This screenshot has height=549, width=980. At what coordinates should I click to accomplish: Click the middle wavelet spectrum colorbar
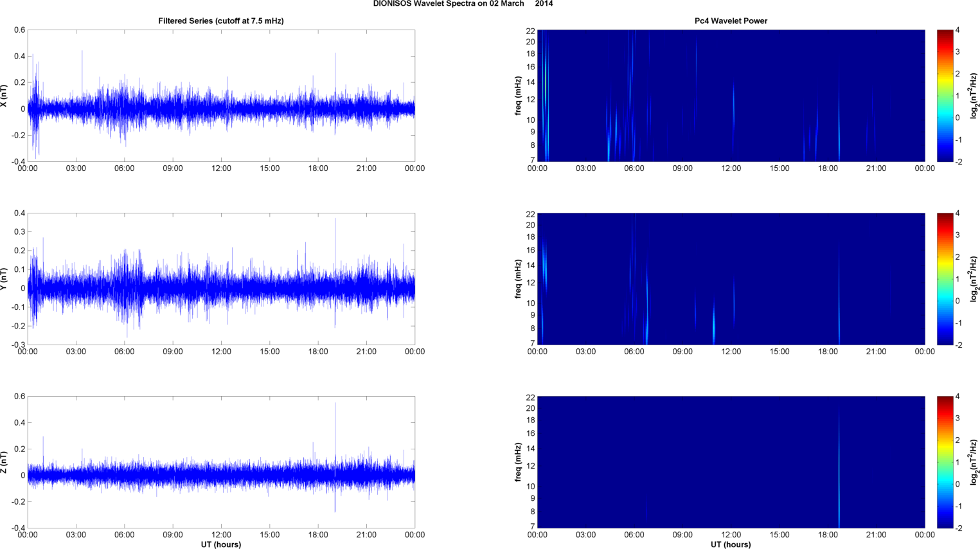pos(945,279)
